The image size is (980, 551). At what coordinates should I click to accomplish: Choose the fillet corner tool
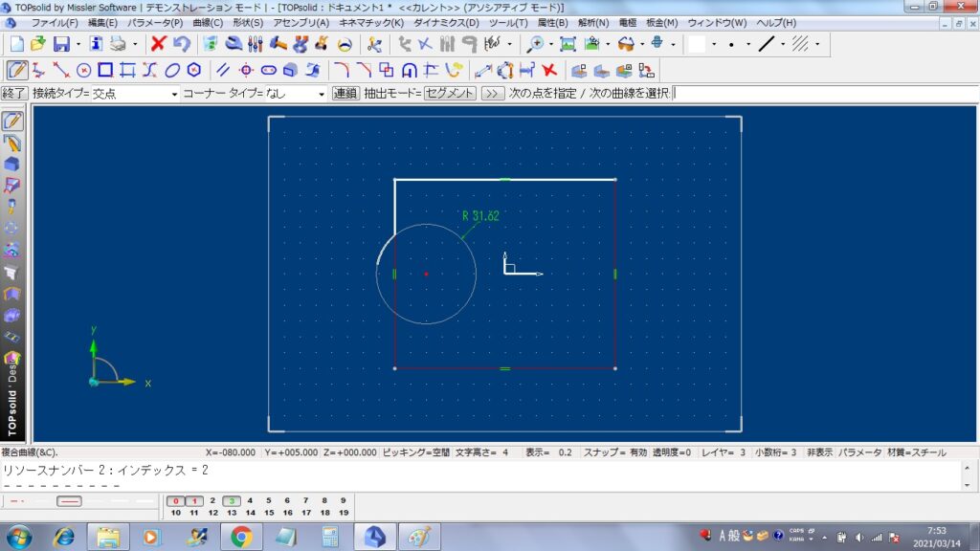point(342,70)
